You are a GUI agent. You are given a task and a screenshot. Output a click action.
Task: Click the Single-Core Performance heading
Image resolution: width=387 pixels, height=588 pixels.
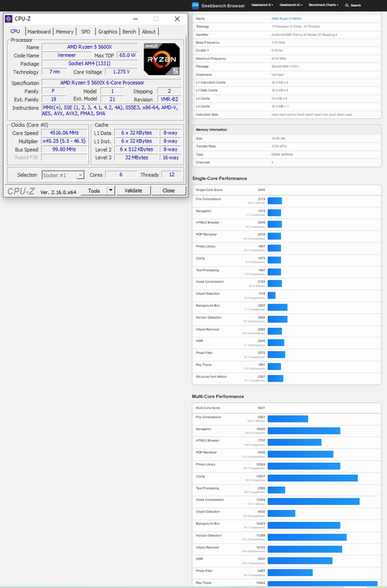pyautogui.click(x=219, y=179)
